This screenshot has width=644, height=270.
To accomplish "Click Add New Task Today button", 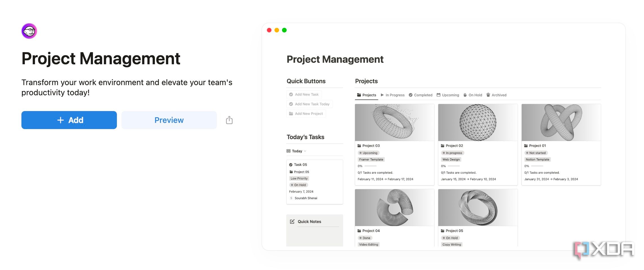I will point(309,104).
